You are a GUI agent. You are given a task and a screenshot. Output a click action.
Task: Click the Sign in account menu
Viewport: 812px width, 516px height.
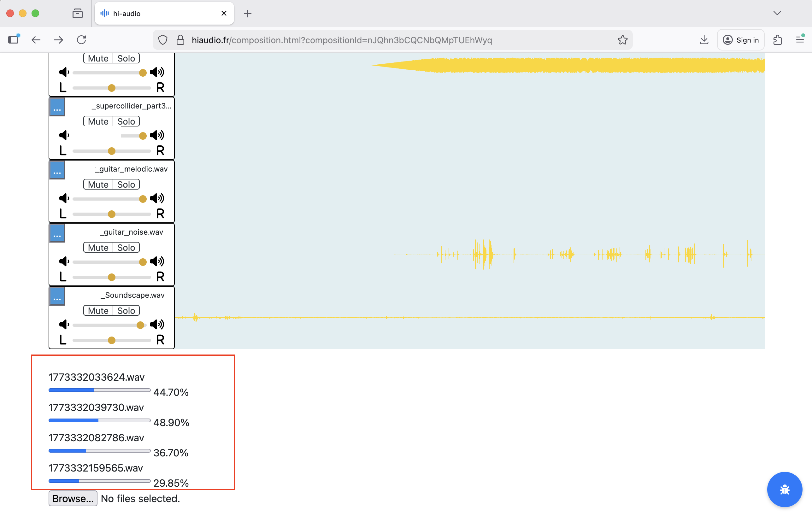(x=740, y=39)
